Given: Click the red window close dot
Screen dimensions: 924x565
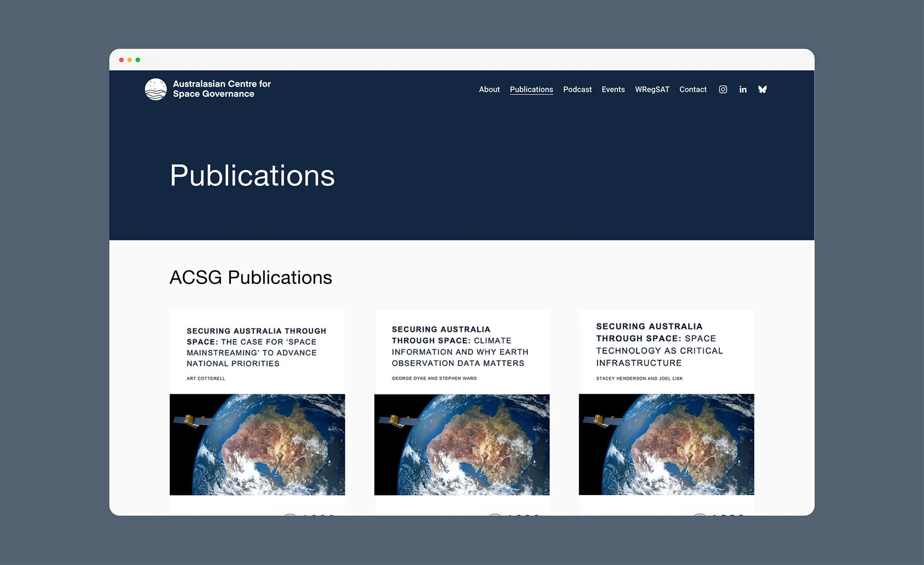Looking at the screenshot, I should 122,60.
